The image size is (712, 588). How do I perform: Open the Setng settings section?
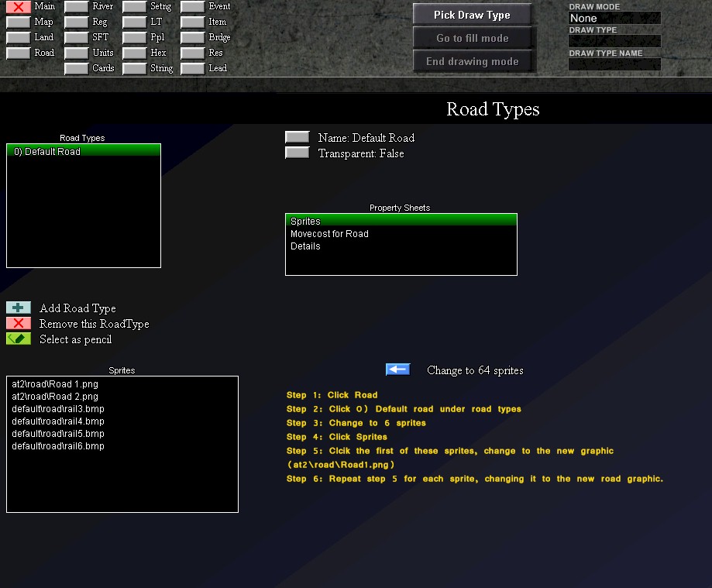pos(134,7)
